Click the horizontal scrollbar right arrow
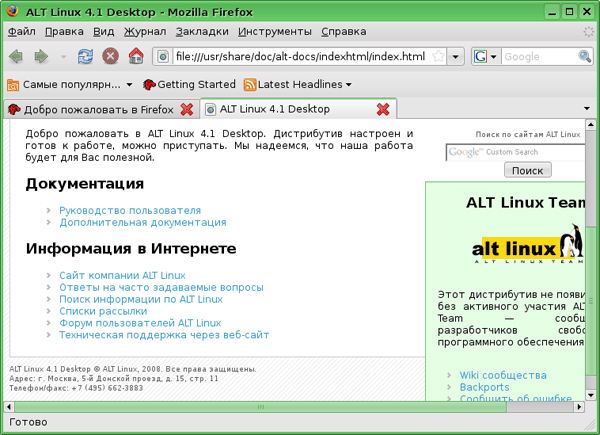Image resolution: width=600 pixels, height=435 pixels. pyautogui.click(x=579, y=407)
